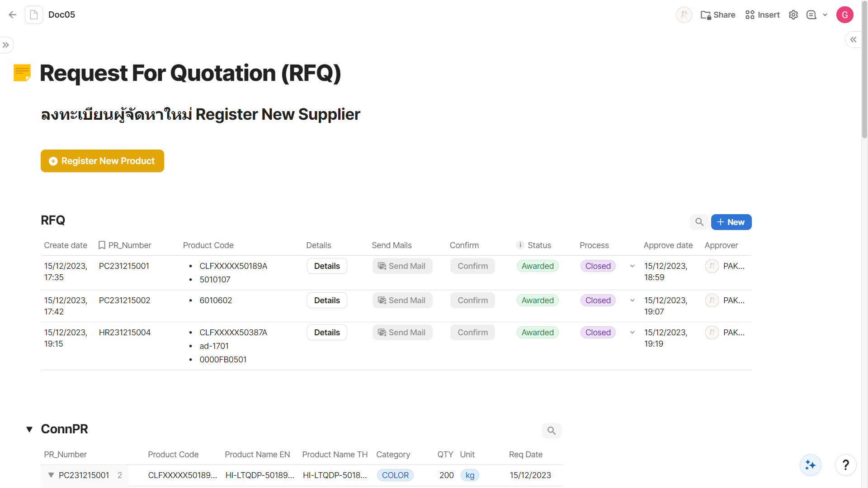Click the collaborator avatar in top bar
The height and width of the screenshot is (488, 868).
tap(684, 15)
